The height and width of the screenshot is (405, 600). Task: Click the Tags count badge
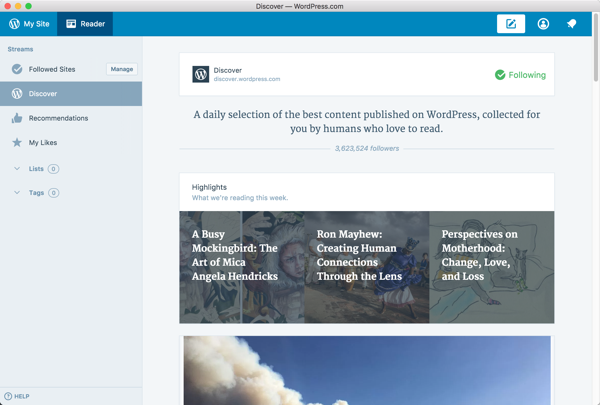coord(54,193)
